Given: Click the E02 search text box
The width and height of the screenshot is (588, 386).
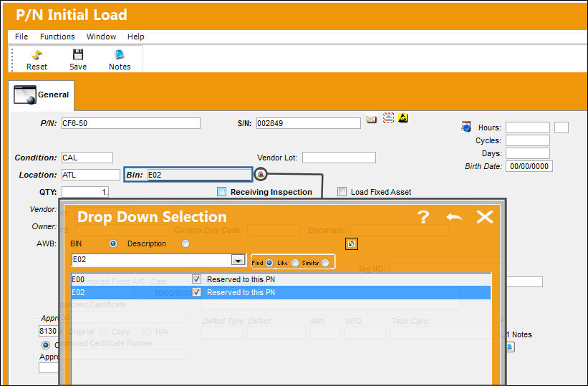Looking at the screenshot, I should [152, 259].
